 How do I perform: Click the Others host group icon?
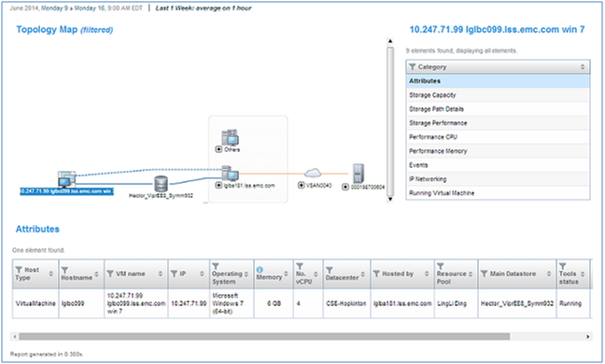coord(230,137)
